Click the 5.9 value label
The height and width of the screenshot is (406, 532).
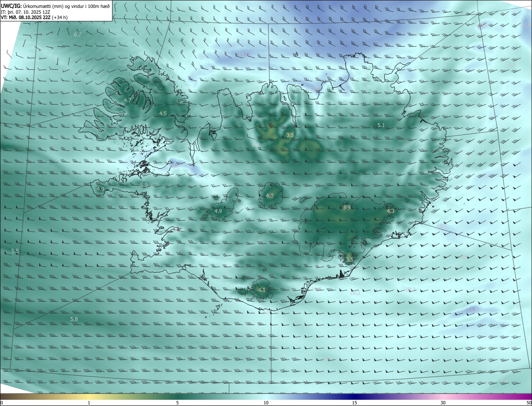click(144, 185)
